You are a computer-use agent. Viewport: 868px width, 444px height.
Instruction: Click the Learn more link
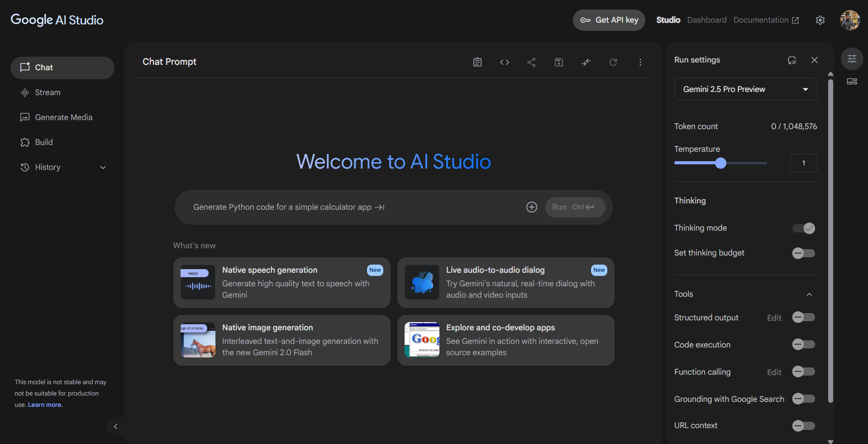45,405
